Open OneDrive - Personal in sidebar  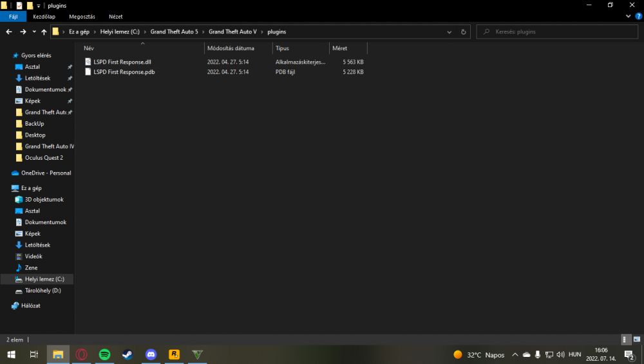click(46, 173)
